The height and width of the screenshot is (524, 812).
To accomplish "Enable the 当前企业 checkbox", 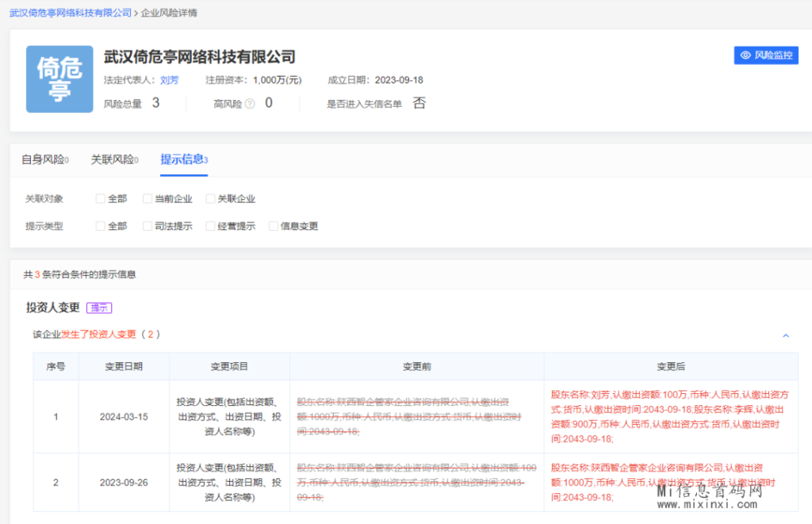I will [147, 199].
